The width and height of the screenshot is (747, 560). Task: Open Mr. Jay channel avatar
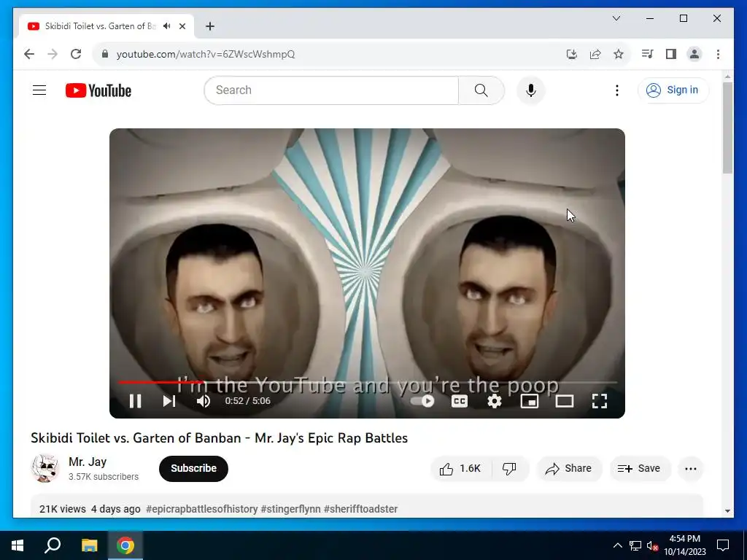pos(44,468)
